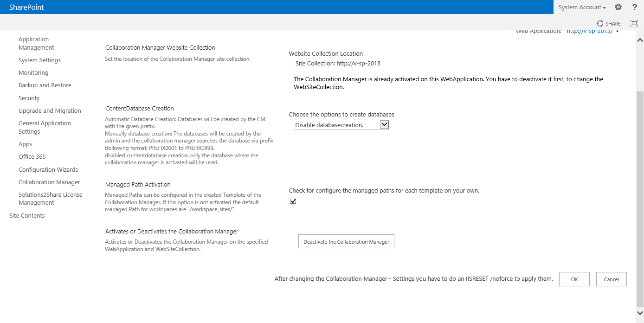Go to Apps in left navigation

pos(25,144)
